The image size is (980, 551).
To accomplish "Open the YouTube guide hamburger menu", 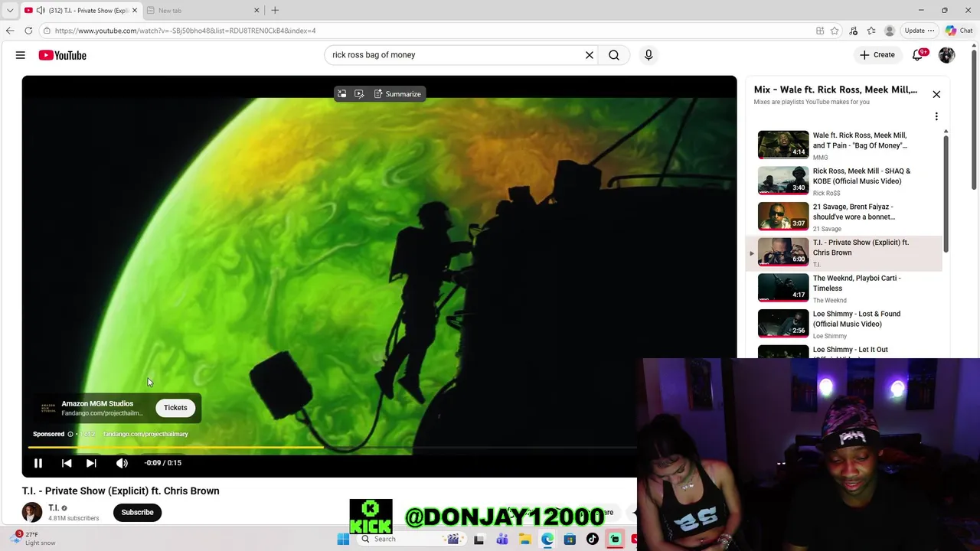I will [x=21, y=55].
